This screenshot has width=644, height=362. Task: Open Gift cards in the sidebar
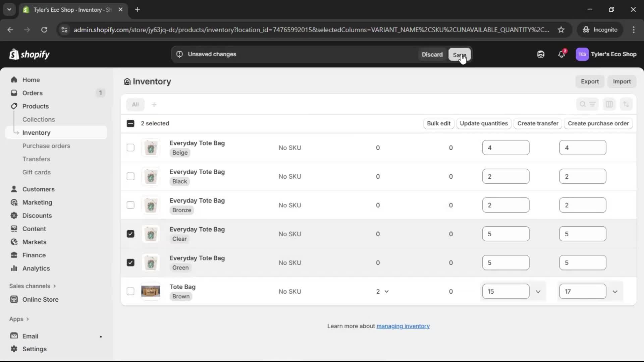pos(36,172)
